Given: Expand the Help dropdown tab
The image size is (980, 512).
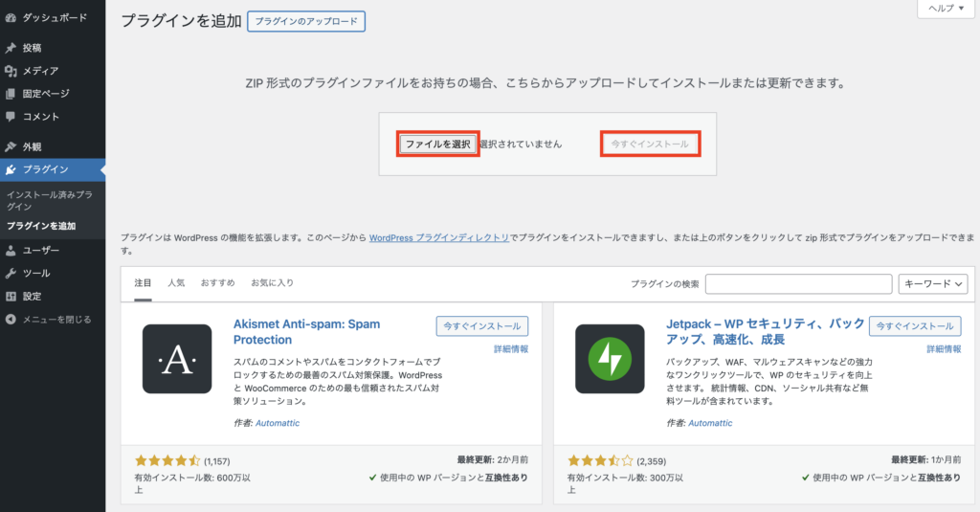Looking at the screenshot, I should coord(947,9).
